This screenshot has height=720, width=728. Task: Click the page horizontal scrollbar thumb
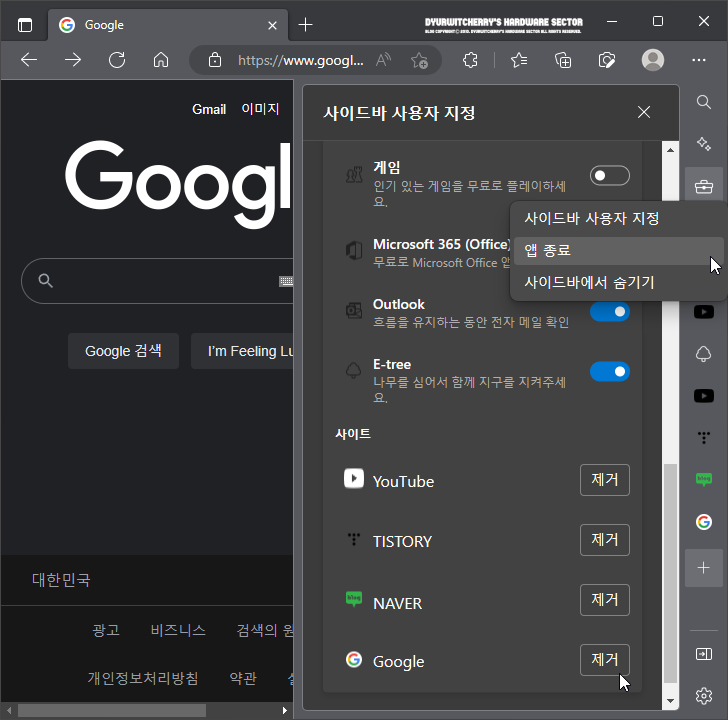(111, 711)
